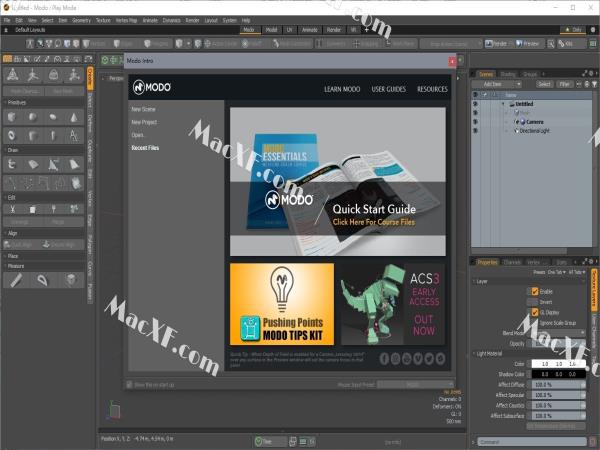Expand the Place toolbox section
The width and height of the screenshot is (600, 450).
pos(5,256)
